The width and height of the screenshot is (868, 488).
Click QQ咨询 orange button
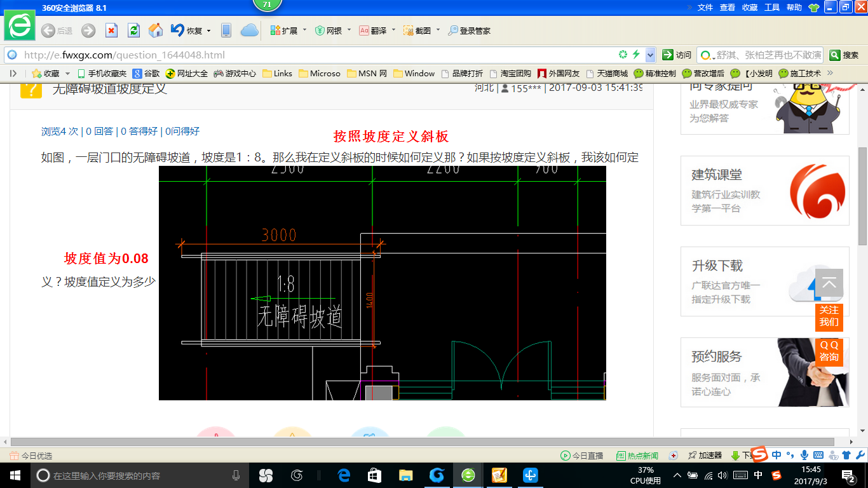[x=829, y=351]
